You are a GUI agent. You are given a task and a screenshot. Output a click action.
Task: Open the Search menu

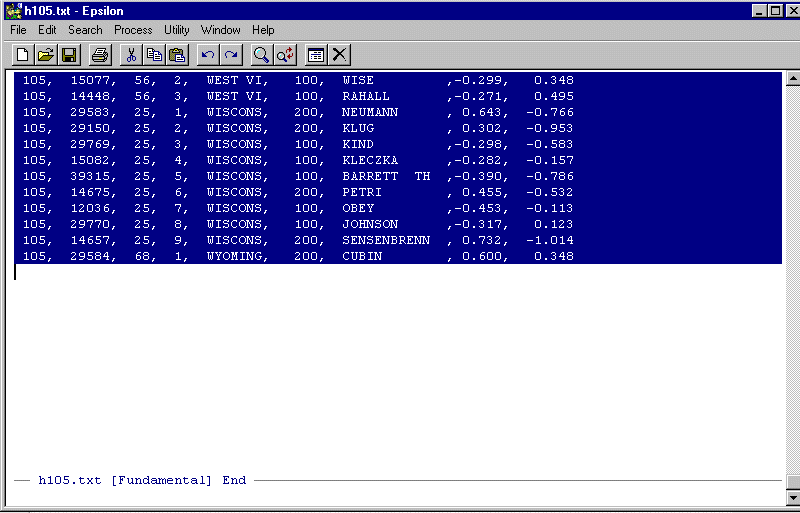(85, 30)
